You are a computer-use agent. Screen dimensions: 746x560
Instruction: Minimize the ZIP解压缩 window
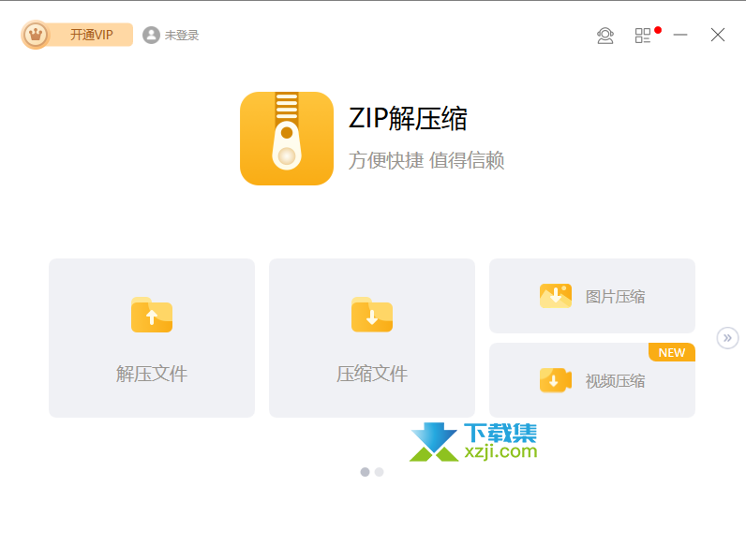(x=680, y=35)
